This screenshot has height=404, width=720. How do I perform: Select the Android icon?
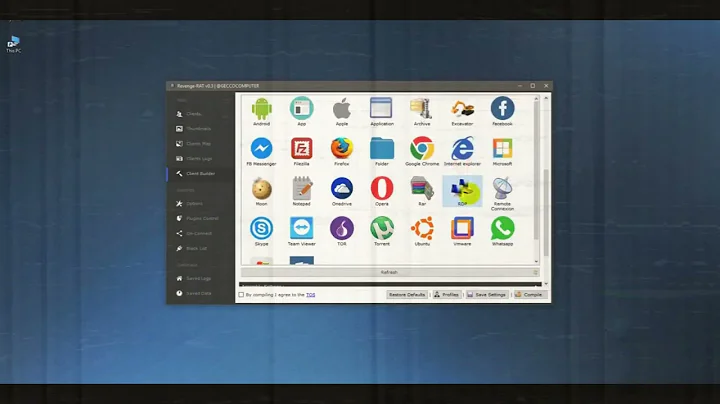(261, 111)
